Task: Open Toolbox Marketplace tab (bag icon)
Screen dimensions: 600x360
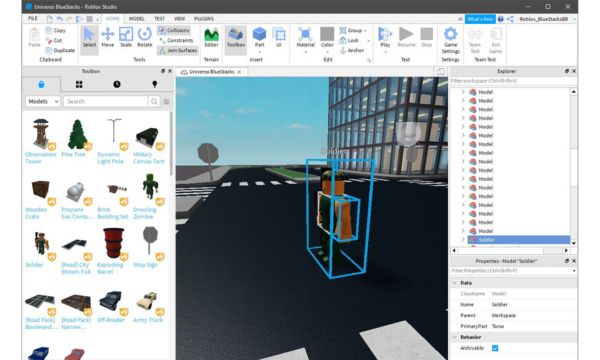Action: [41, 84]
